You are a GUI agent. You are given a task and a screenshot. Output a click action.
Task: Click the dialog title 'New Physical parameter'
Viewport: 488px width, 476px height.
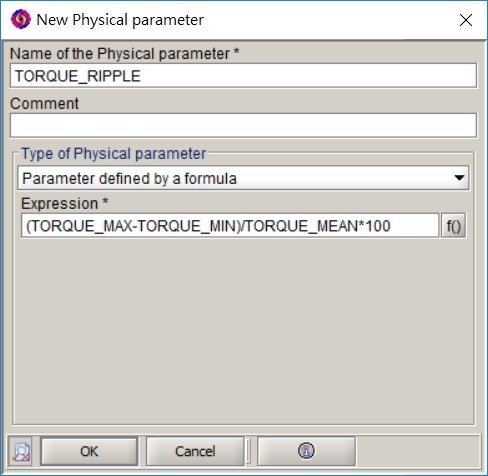pyautogui.click(x=120, y=20)
